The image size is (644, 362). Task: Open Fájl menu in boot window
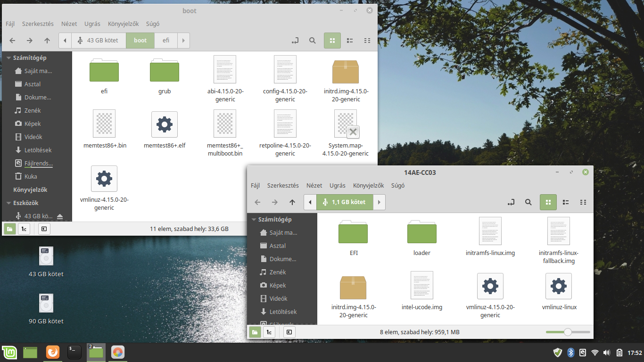click(10, 24)
